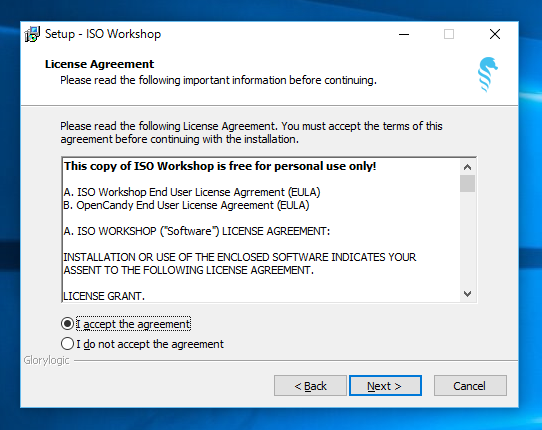Image resolution: width=542 pixels, height=430 pixels.
Task: Click the license scrollbar up arrow
Action: tap(467, 167)
